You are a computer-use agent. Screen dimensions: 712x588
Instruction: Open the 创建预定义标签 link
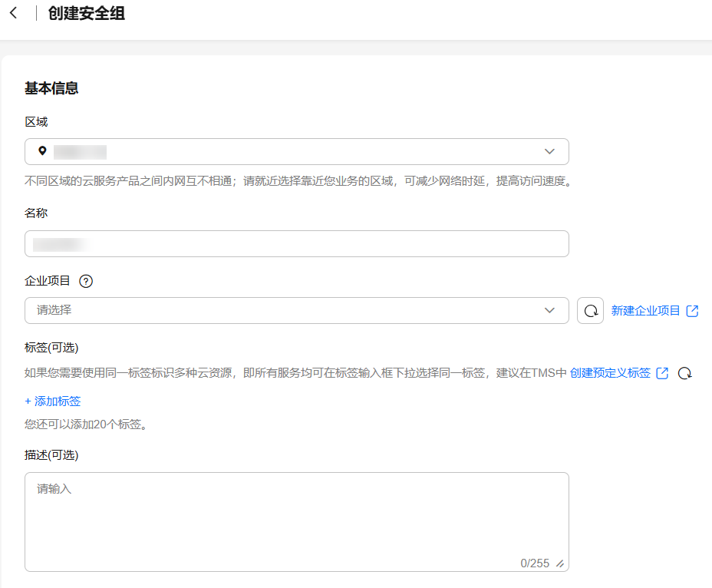coord(610,373)
